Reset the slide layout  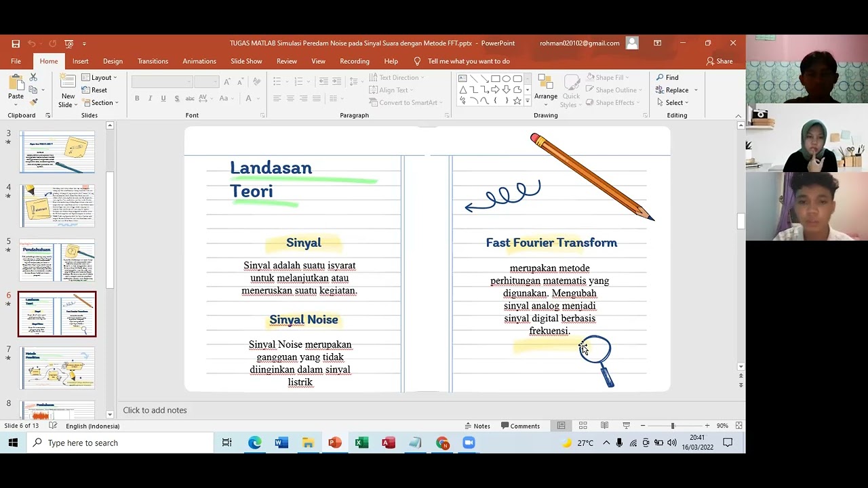[x=94, y=90]
